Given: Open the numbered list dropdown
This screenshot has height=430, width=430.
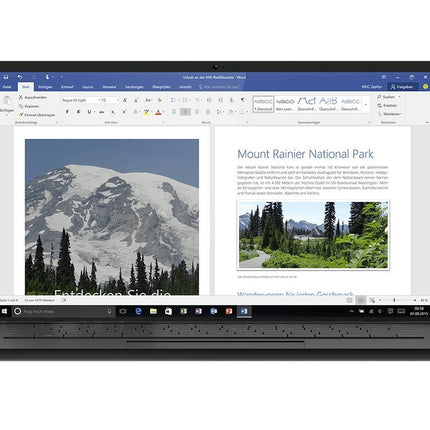Looking at the screenshot, I should (x=191, y=100).
